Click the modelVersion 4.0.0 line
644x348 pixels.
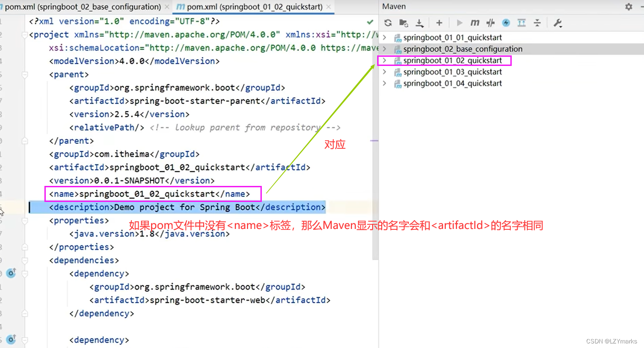pos(135,61)
